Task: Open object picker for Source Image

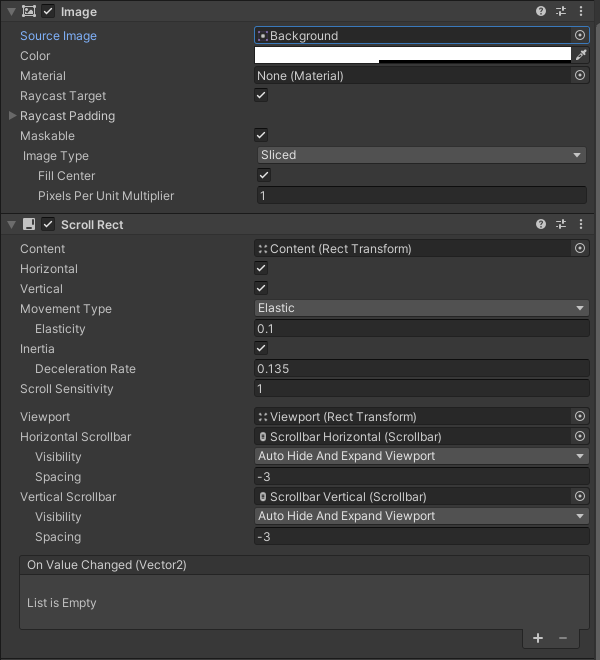Action: (x=580, y=35)
